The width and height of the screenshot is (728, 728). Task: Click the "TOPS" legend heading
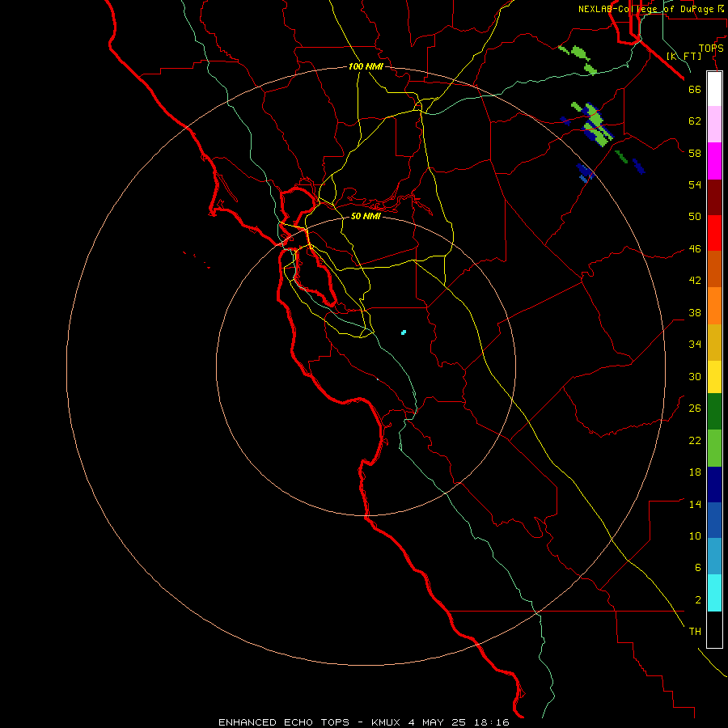(x=711, y=49)
